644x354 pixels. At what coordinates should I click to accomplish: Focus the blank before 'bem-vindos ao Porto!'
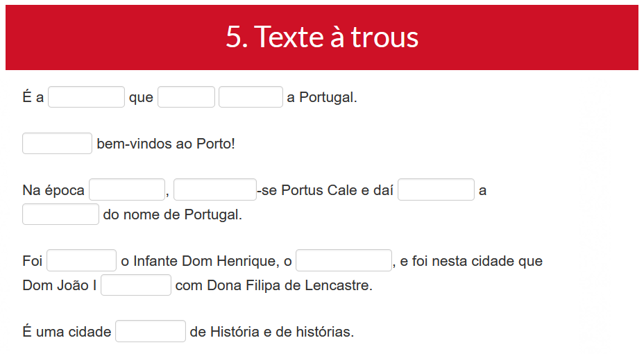57,143
